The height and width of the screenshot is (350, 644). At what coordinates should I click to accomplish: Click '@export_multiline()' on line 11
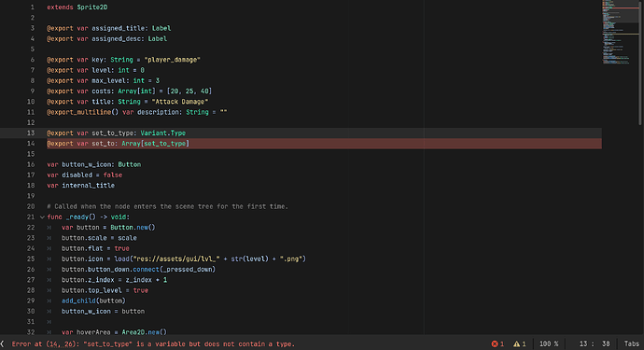[82, 112]
